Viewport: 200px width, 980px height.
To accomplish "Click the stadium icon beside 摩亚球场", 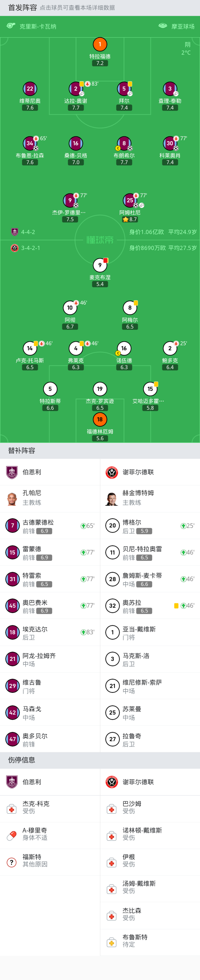I will [163, 26].
